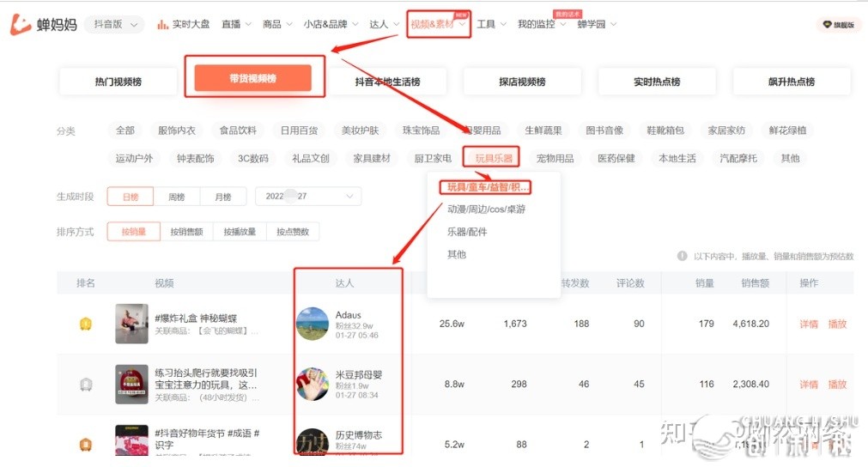The width and height of the screenshot is (868, 467).
Task: Open #抖音好物年货节 video thumbnail
Action: (x=131, y=440)
